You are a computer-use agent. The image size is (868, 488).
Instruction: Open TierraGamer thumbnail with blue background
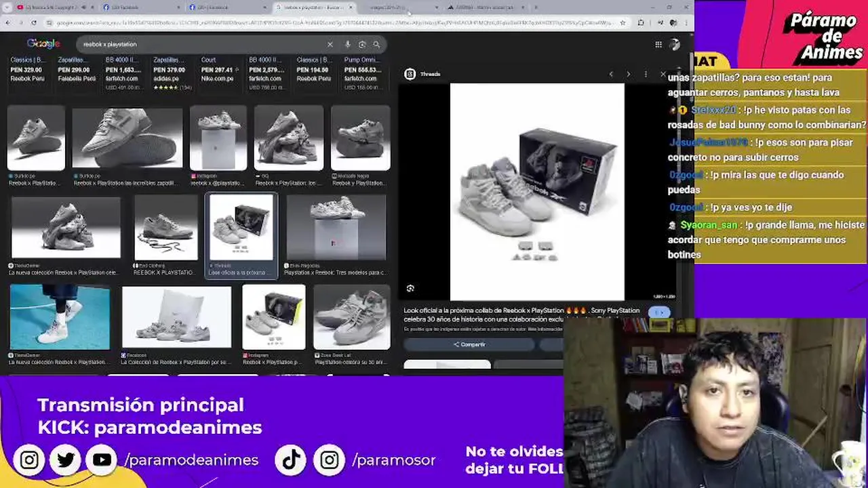tap(60, 317)
